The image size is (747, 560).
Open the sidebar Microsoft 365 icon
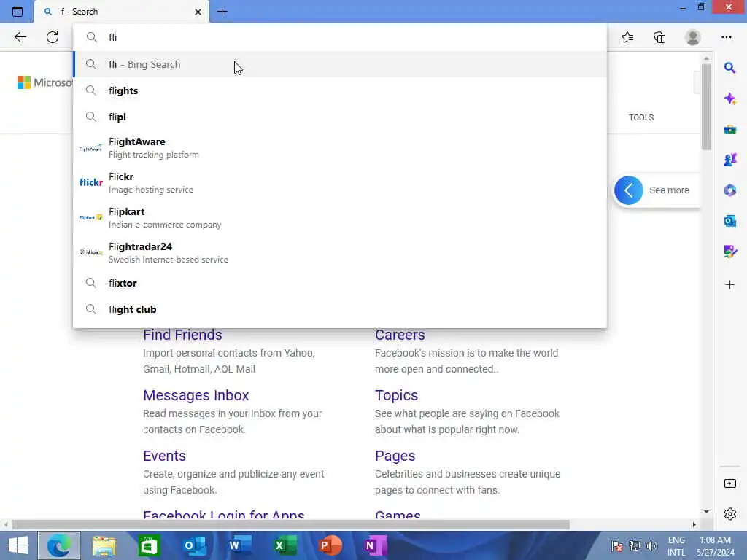[729, 190]
